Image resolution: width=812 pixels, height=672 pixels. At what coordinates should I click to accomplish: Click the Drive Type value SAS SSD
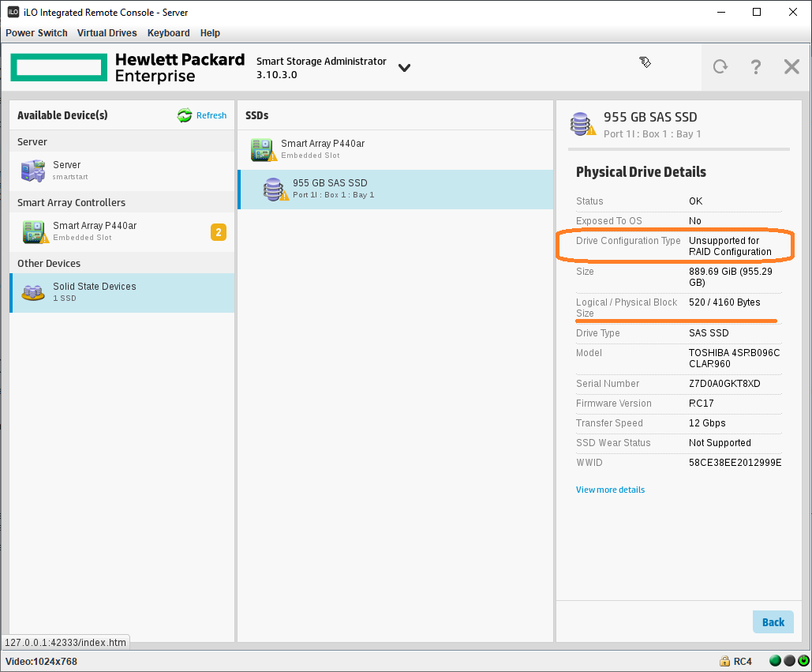pyautogui.click(x=709, y=332)
